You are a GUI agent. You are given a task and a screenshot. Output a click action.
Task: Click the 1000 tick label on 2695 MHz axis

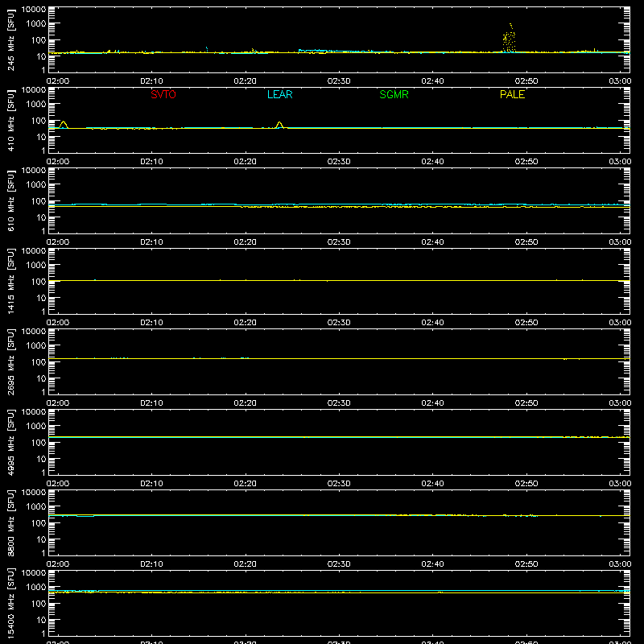[36, 346]
